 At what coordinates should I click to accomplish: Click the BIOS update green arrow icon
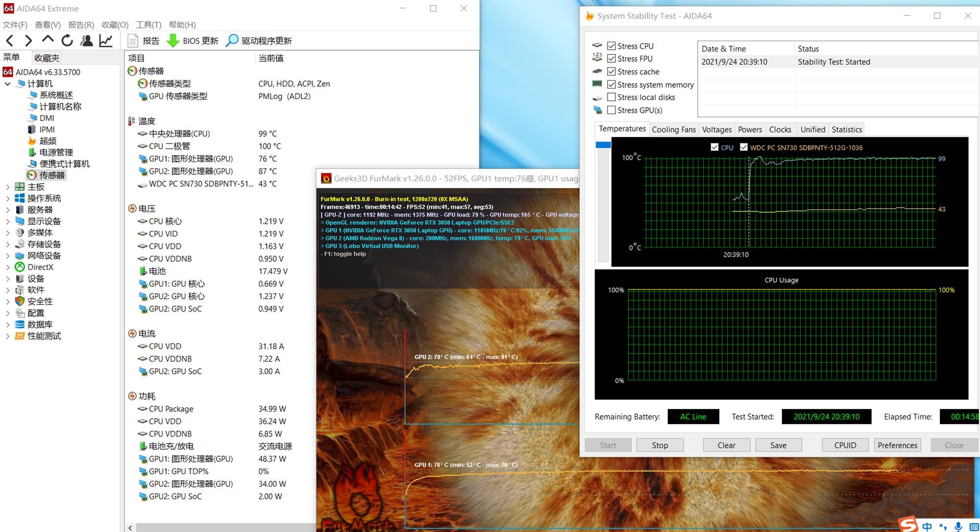[173, 41]
